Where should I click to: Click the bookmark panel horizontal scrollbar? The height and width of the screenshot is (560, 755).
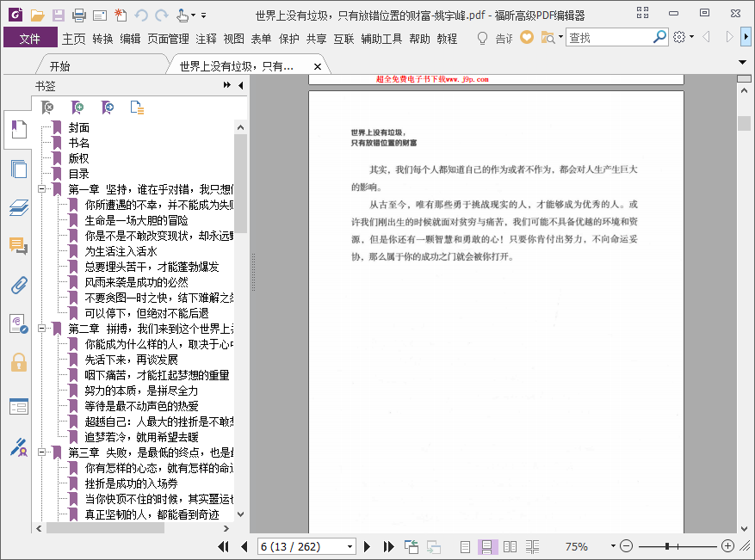pyautogui.click(x=105, y=528)
